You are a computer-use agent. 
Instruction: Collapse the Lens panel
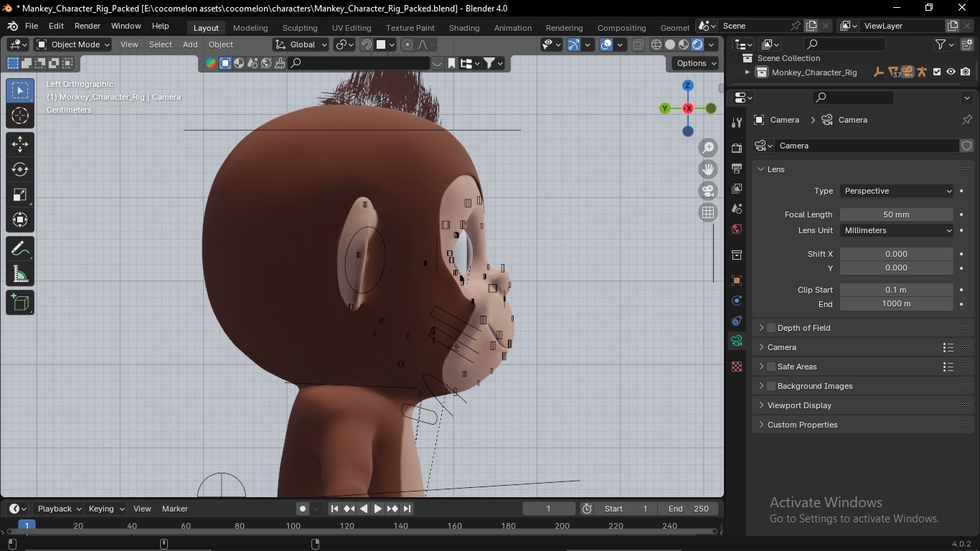[776, 169]
